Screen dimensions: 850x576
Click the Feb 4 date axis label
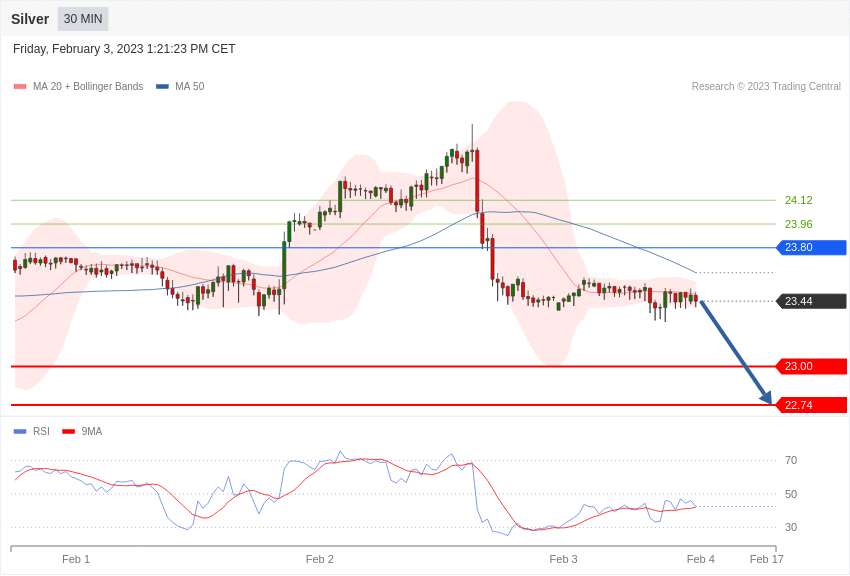point(700,559)
